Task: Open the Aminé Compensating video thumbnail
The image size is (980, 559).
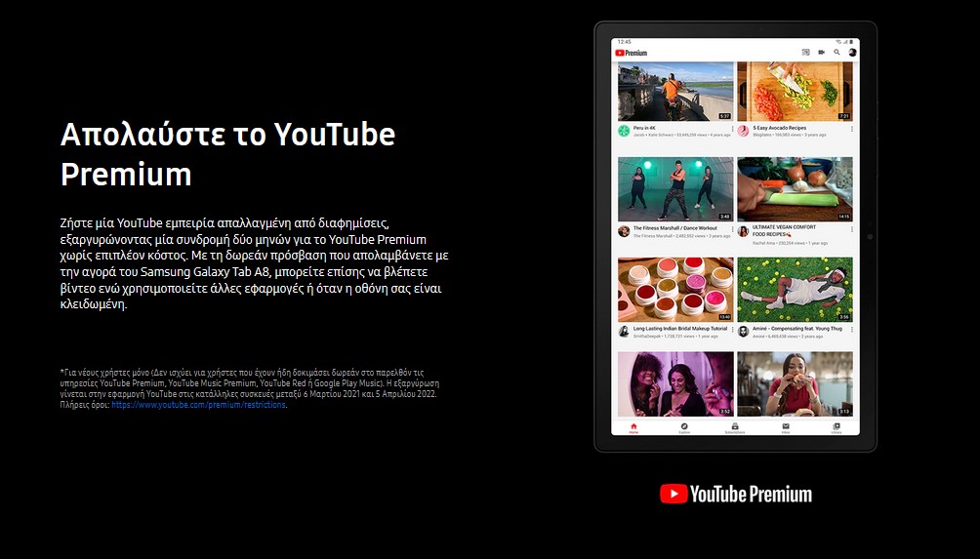Action: 795,290
